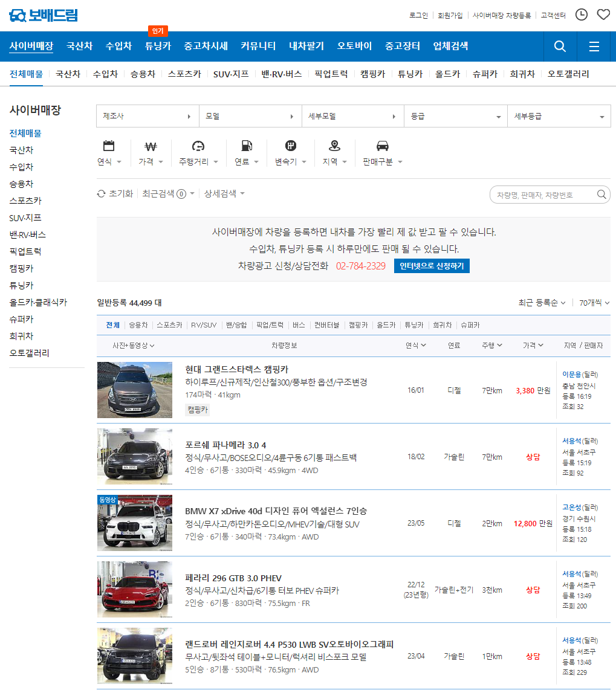Open the 연식 calendar filter icon
This screenshot has width=616, height=690.
click(x=109, y=146)
